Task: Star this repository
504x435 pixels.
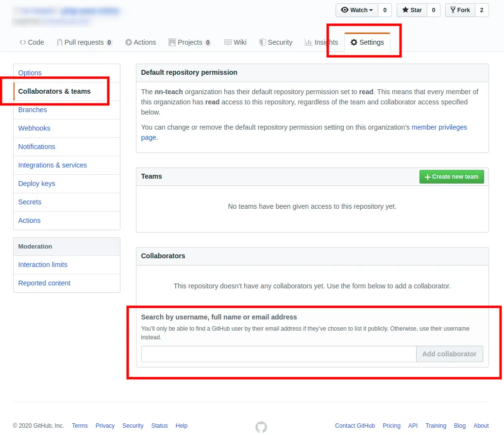Action: (x=412, y=10)
